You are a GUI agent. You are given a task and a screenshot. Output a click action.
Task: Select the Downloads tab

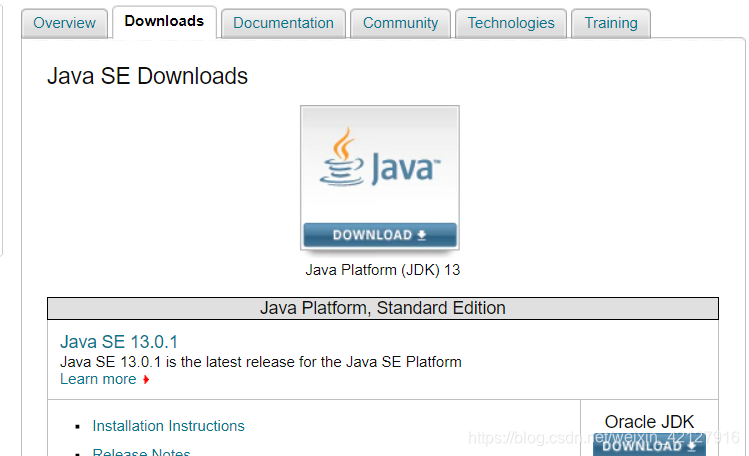[164, 21]
